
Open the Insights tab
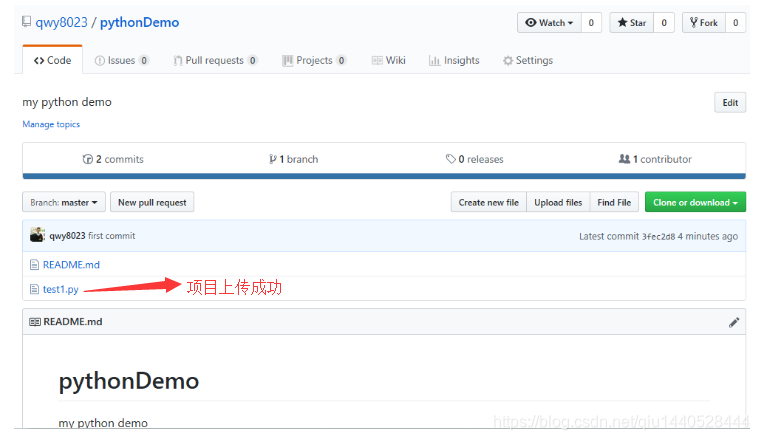(454, 61)
